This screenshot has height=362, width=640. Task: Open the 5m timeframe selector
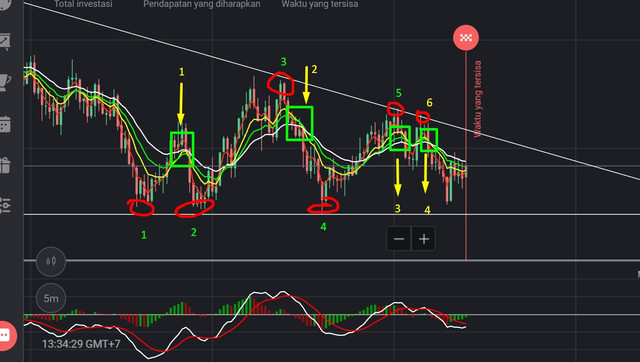click(x=51, y=298)
